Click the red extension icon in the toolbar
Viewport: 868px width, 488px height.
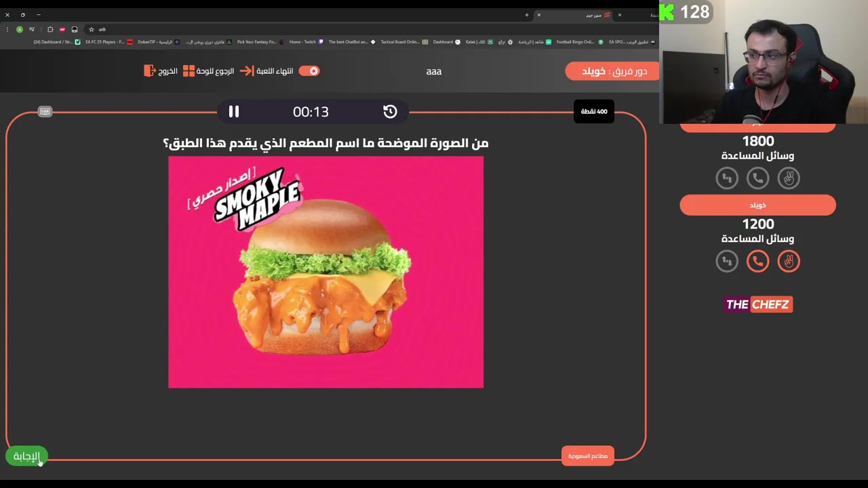click(x=62, y=29)
